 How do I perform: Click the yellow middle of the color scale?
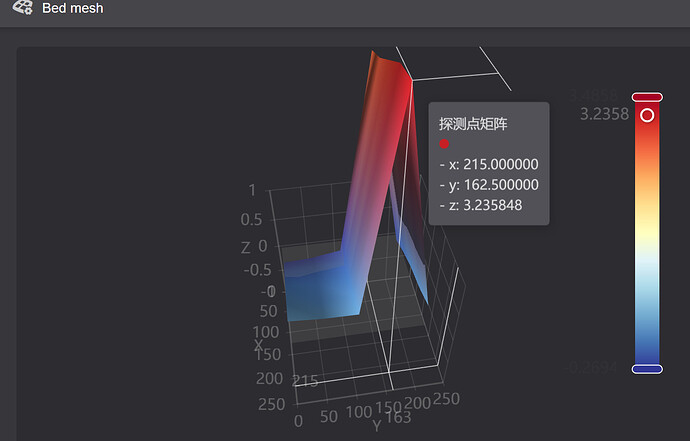647,230
